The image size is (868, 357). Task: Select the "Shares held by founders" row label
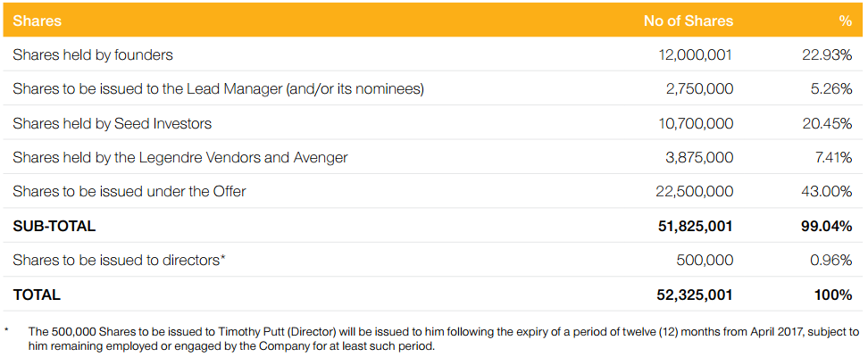click(93, 55)
